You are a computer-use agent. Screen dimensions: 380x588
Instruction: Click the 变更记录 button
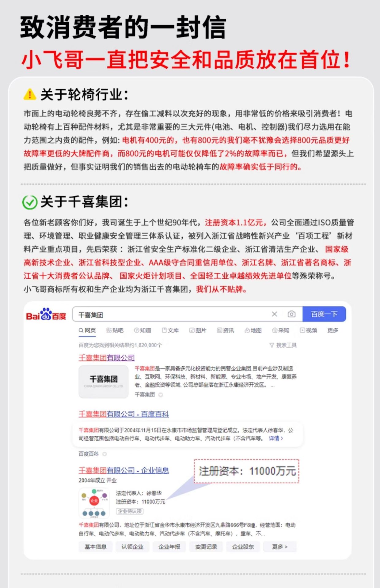click(206, 547)
